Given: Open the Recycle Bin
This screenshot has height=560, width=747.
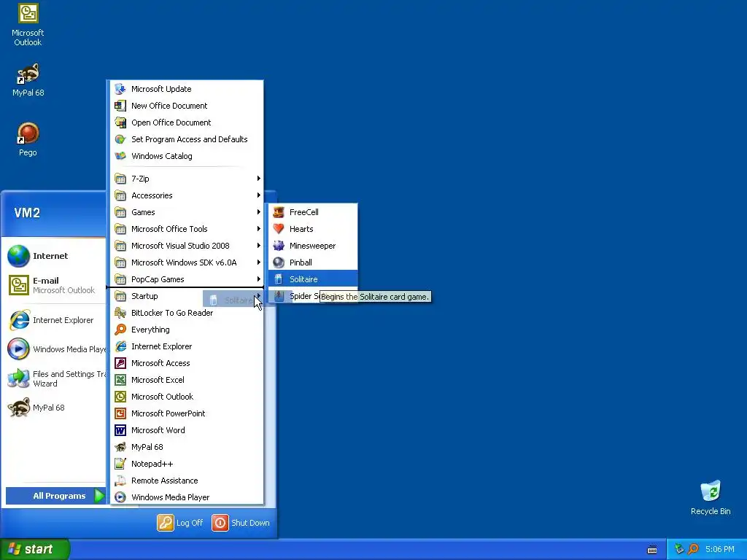Looking at the screenshot, I should pos(711,497).
